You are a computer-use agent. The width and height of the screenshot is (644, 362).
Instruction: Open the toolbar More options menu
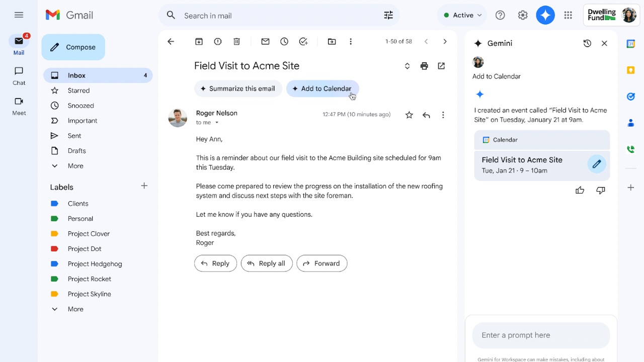click(351, 42)
